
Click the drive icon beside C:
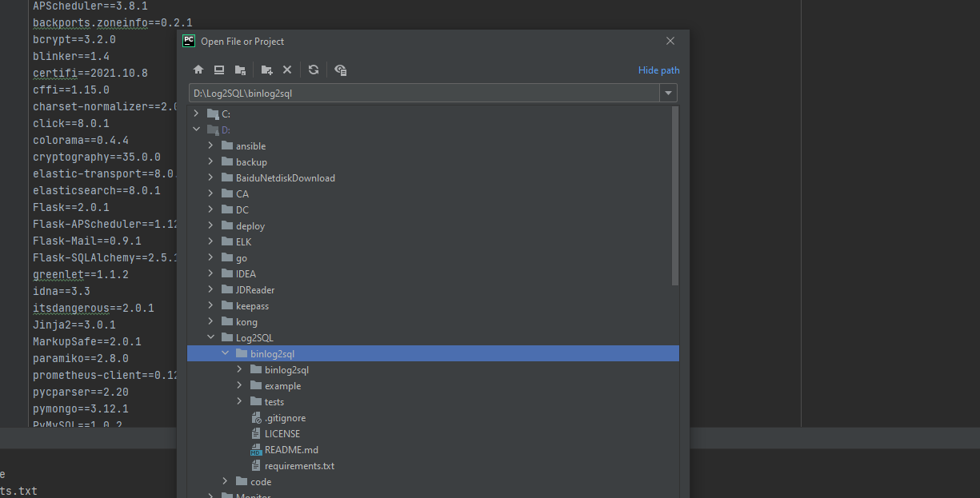coord(213,114)
